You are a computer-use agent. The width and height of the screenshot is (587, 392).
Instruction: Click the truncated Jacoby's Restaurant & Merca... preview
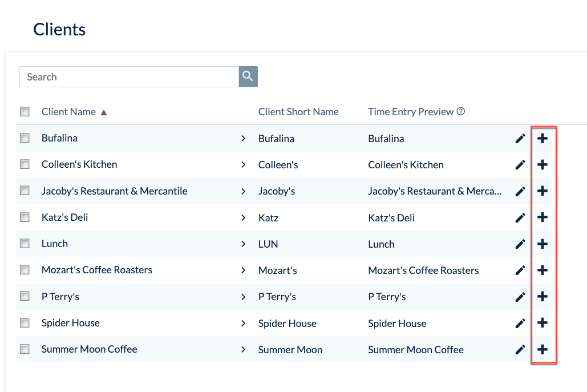point(435,191)
